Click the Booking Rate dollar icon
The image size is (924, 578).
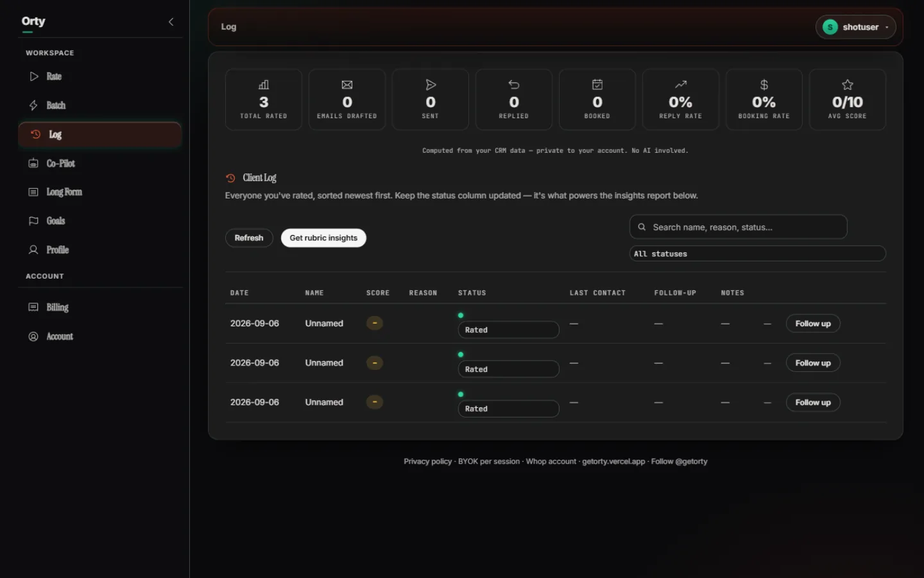tap(764, 85)
